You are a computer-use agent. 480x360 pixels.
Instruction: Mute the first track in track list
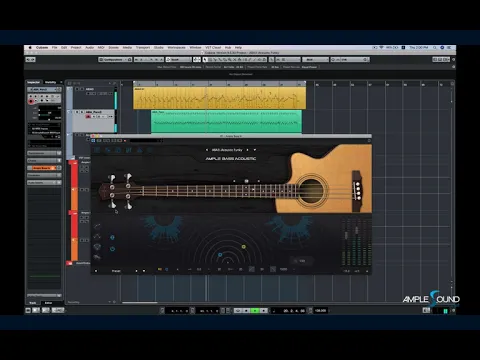tap(77, 89)
